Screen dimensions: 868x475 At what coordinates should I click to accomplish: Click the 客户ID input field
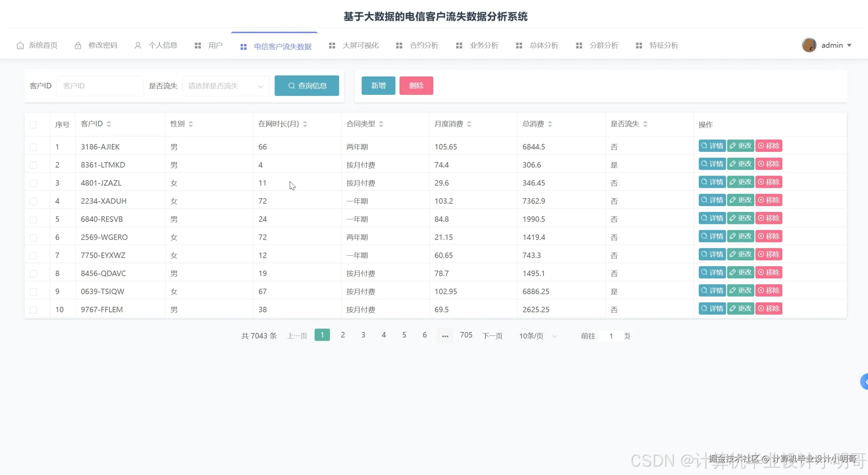pos(100,86)
